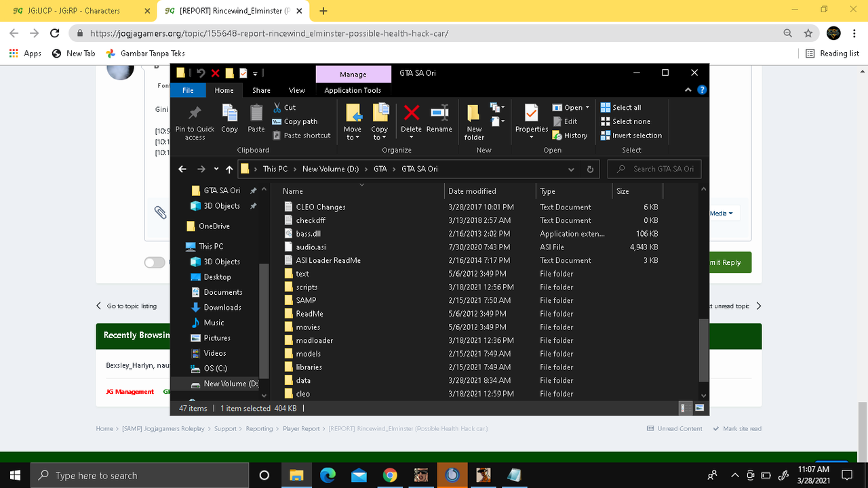This screenshot has width=868, height=488.
Task: Expand the address bar history dropdown
Action: 572,169
